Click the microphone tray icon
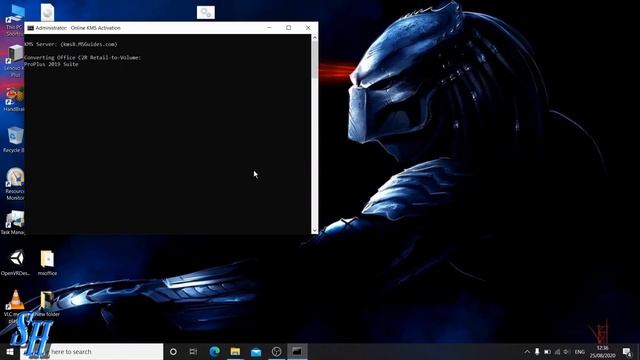This screenshot has width=640, height=360. click(537, 351)
